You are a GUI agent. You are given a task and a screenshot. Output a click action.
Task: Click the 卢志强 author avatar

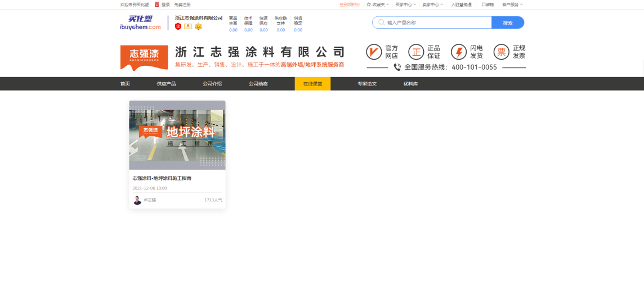tap(137, 200)
